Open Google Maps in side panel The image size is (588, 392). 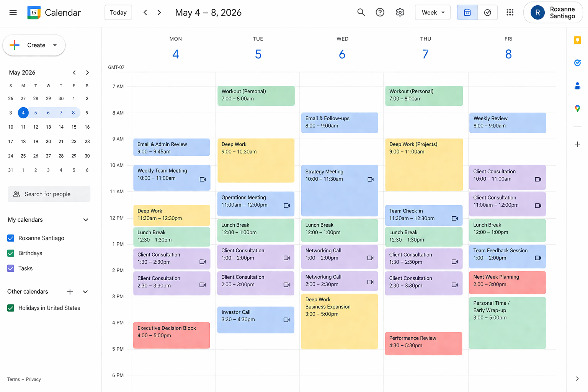pos(577,108)
